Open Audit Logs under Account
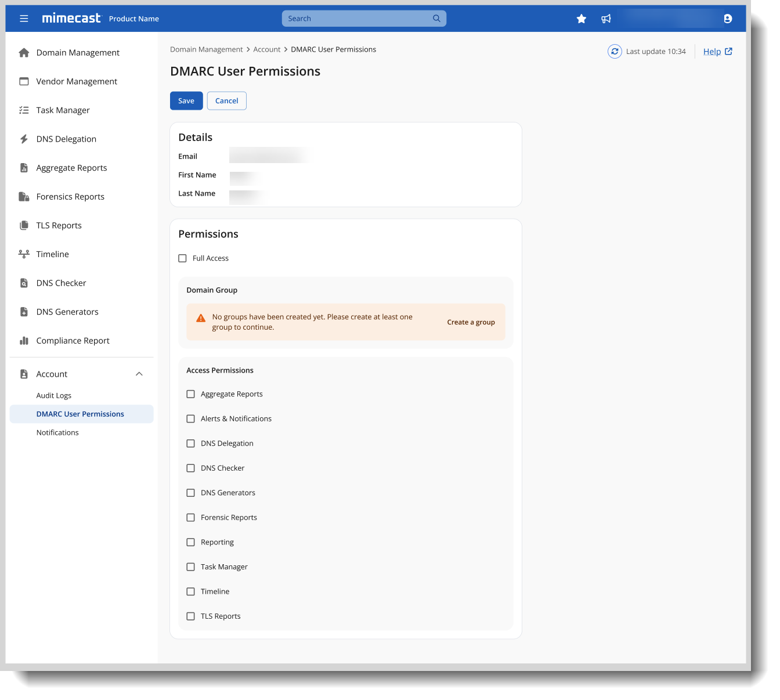780x700 pixels. [53, 396]
